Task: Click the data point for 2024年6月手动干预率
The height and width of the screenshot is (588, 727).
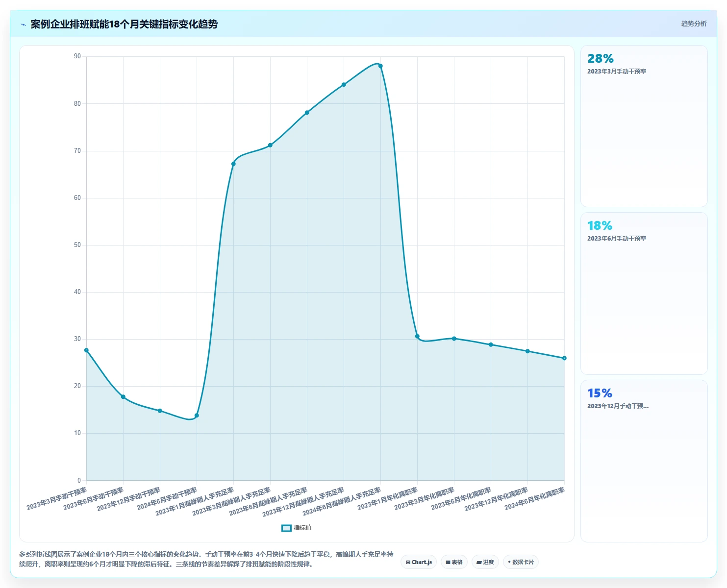Action: 197,416
